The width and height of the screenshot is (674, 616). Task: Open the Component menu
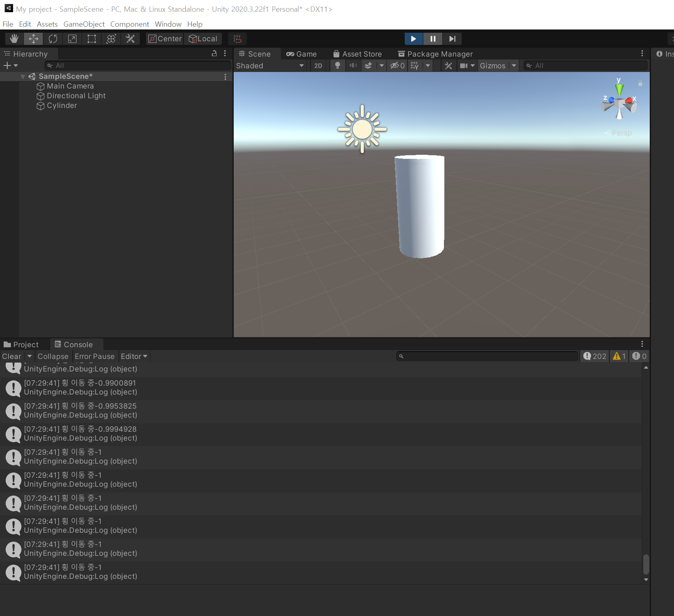coord(130,24)
